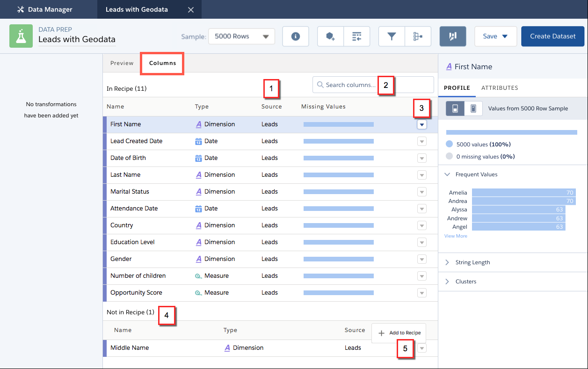Open the Save dropdown menu
The image size is (588, 369).
point(495,36)
